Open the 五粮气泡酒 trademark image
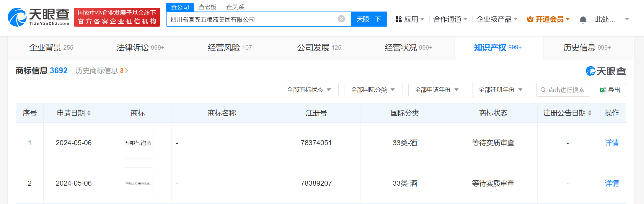 (138, 143)
